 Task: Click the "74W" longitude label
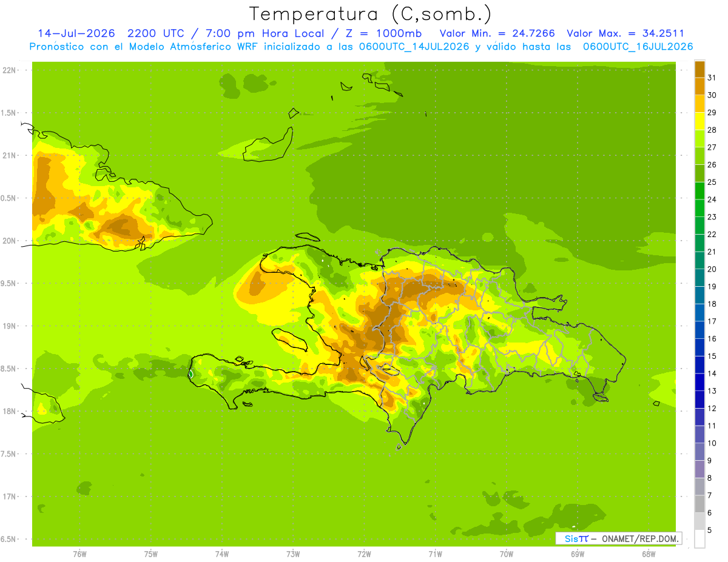tap(221, 554)
